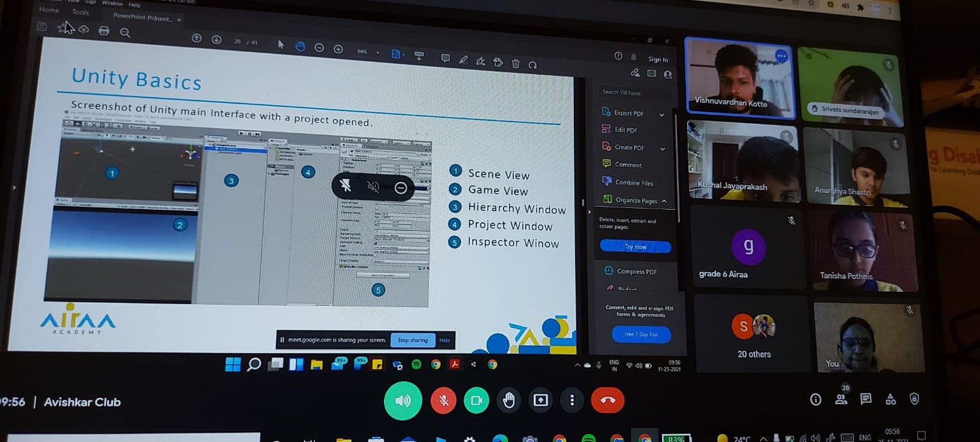Show the participants list
Viewport: 980px width, 442px height.
[x=842, y=399]
